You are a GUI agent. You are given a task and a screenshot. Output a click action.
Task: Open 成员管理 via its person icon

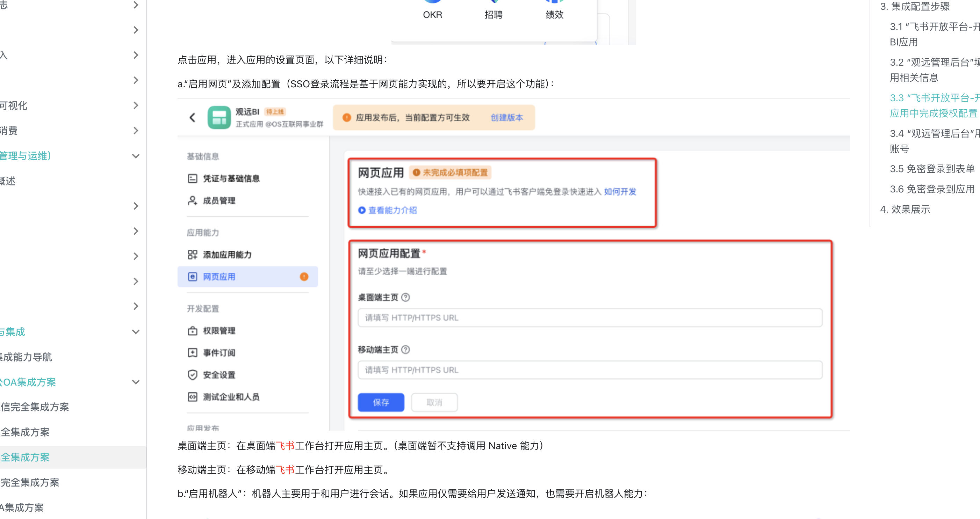(193, 200)
